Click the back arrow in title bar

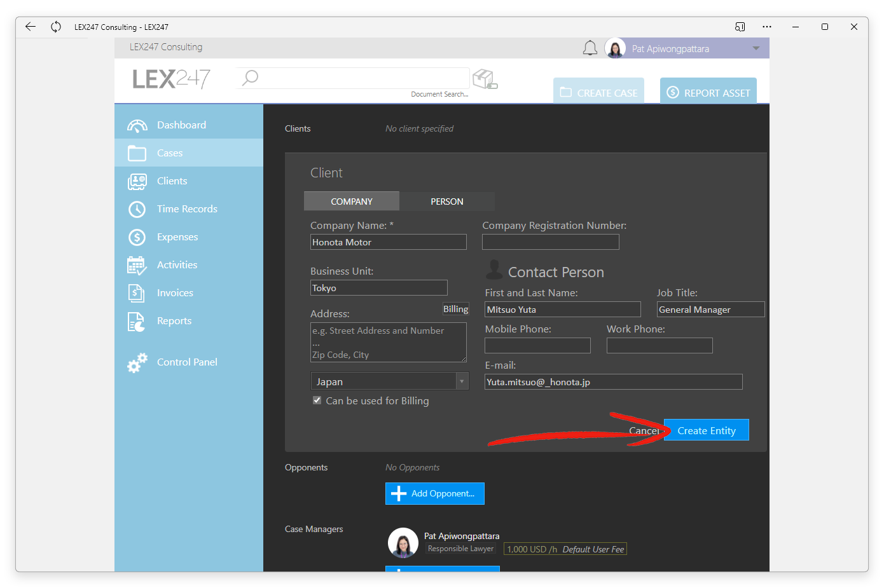tap(30, 27)
